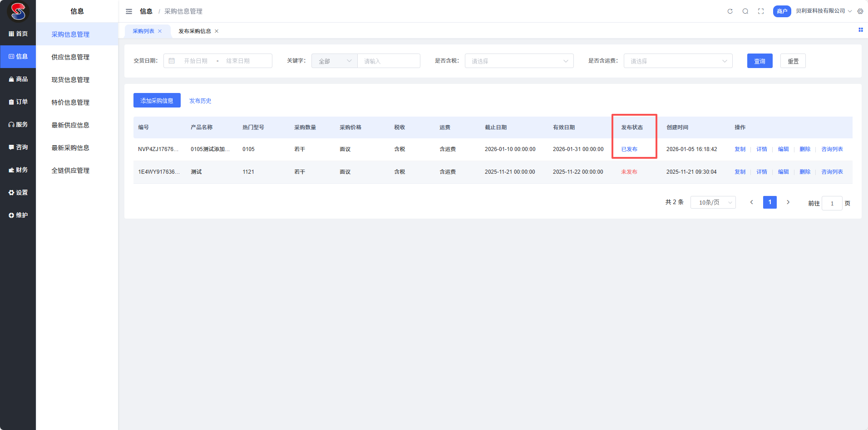The width and height of the screenshot is (868, 430).
Task: Click the tab grid icon at right
Action: [x=860, y=30]
